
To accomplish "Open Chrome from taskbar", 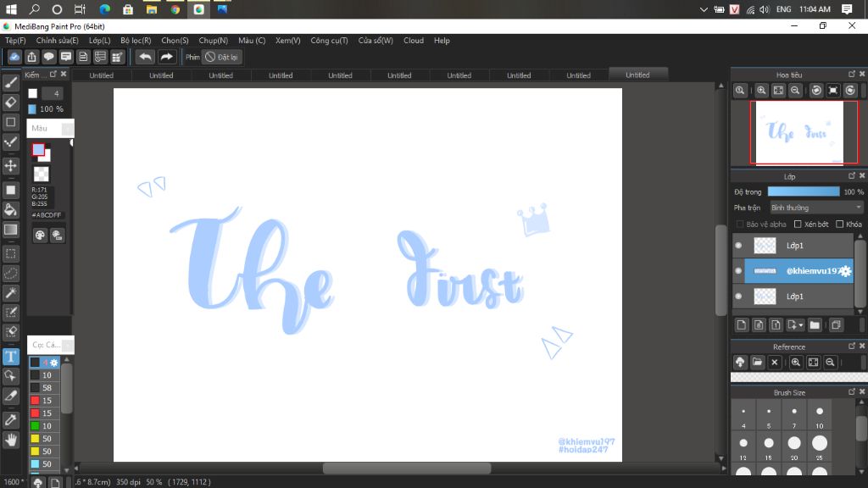I will tap(175, 9).
